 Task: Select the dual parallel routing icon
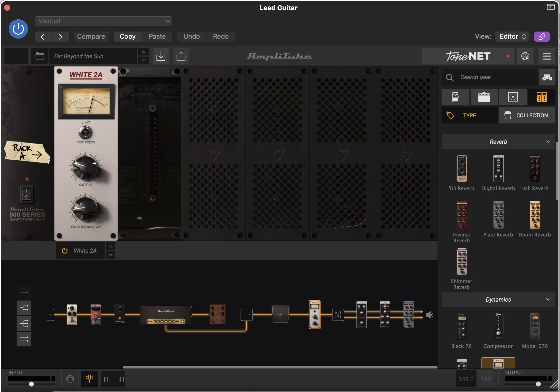[x=24, y=339]
